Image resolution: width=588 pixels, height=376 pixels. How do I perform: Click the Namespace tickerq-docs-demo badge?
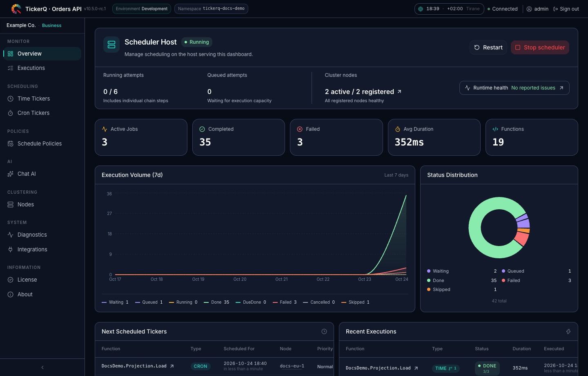point(211,9)
